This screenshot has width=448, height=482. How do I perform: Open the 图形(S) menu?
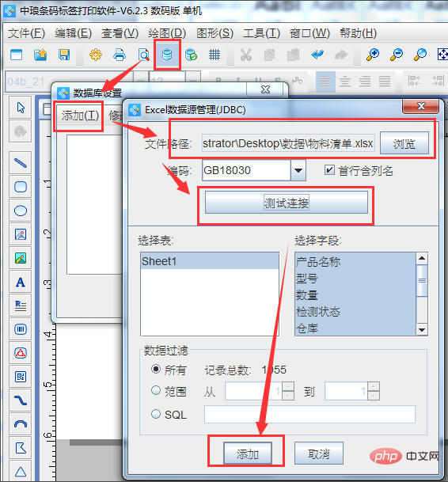point(215,33)
